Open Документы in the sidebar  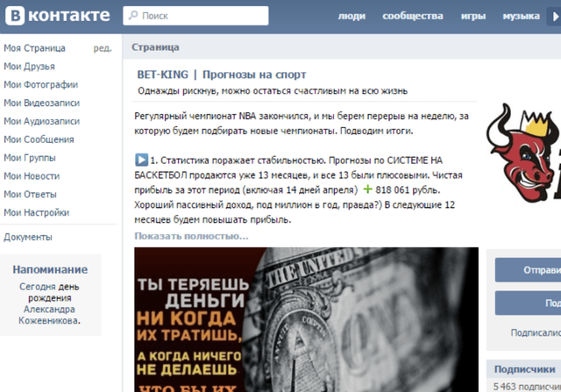coord(28,237)
